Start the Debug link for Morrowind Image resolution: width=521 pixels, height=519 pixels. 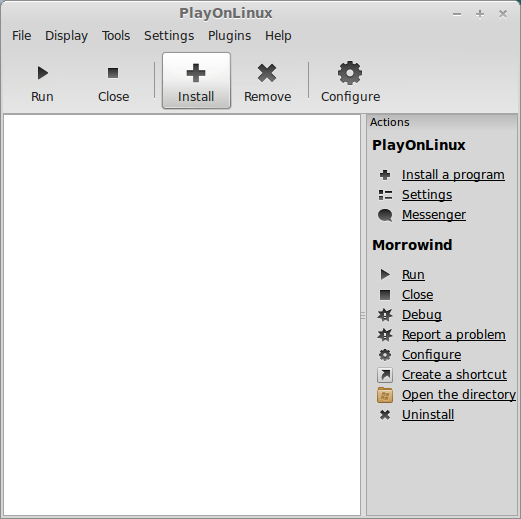coord(422,315)
